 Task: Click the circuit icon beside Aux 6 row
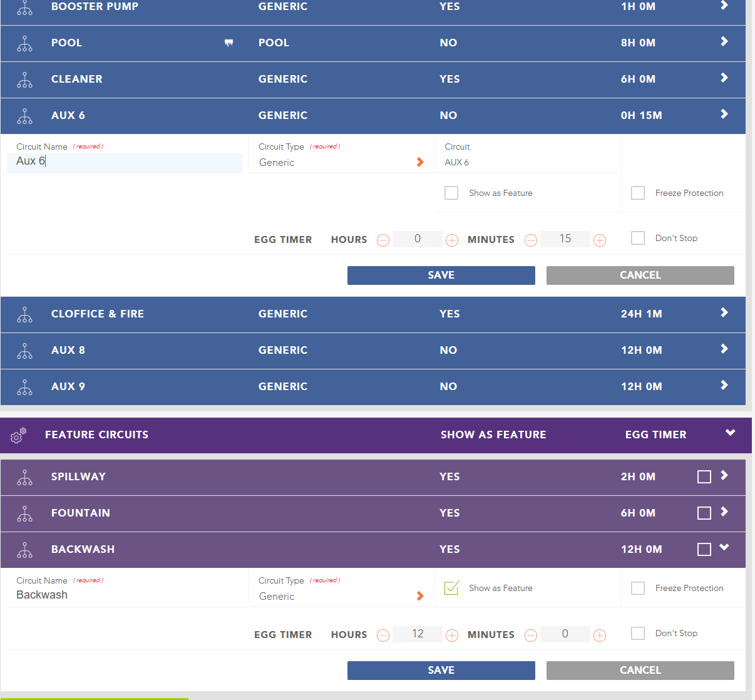click(24, 116)
